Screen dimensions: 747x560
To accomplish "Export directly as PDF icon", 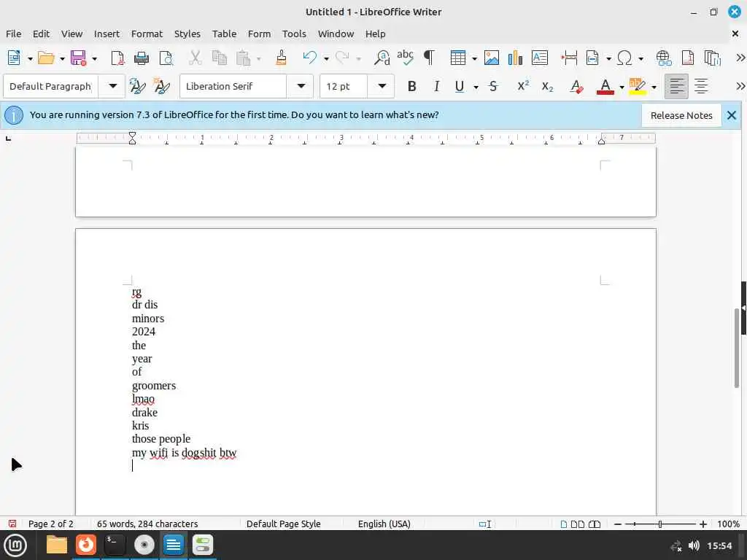I will coord(117,58).
